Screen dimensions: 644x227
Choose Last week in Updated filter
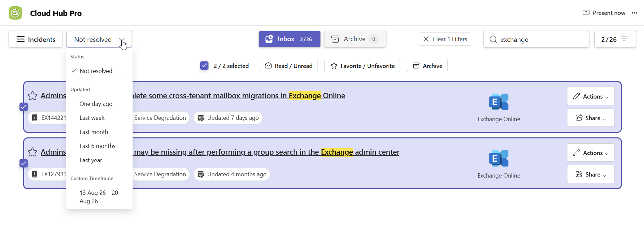coord(99,118)
